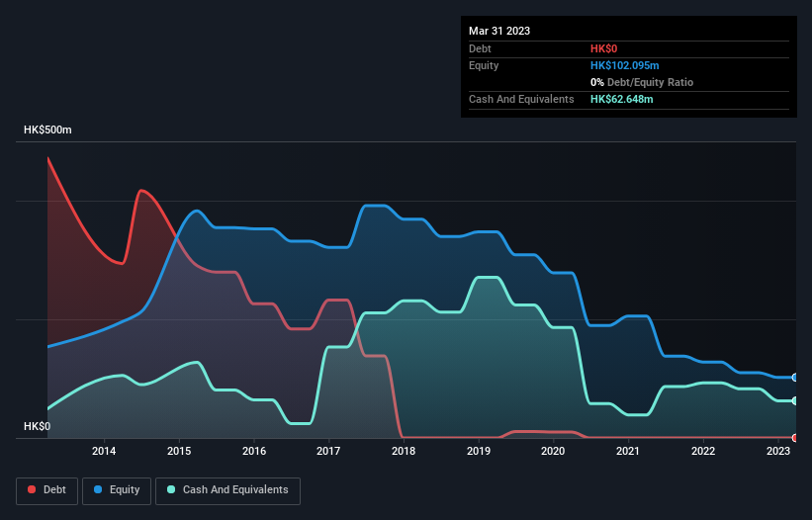Click the HK$102.095m equity value
The height and width of the screenshot is (520, 812).
[624, 65]
